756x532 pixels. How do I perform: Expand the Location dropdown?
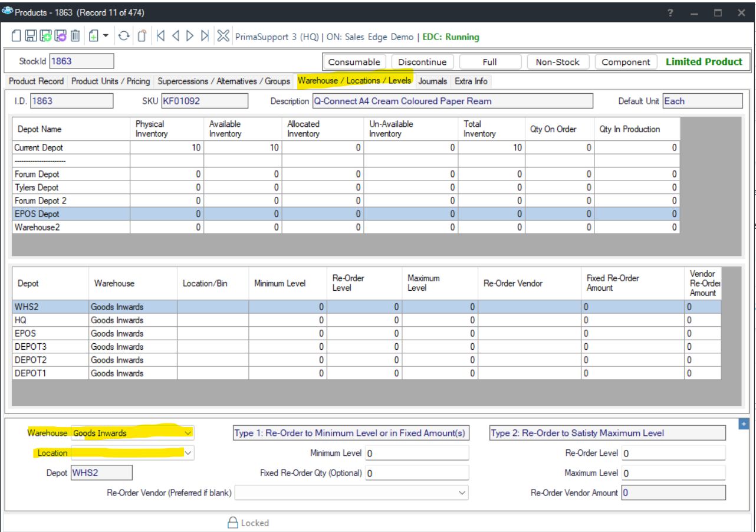tap(188, 453)
